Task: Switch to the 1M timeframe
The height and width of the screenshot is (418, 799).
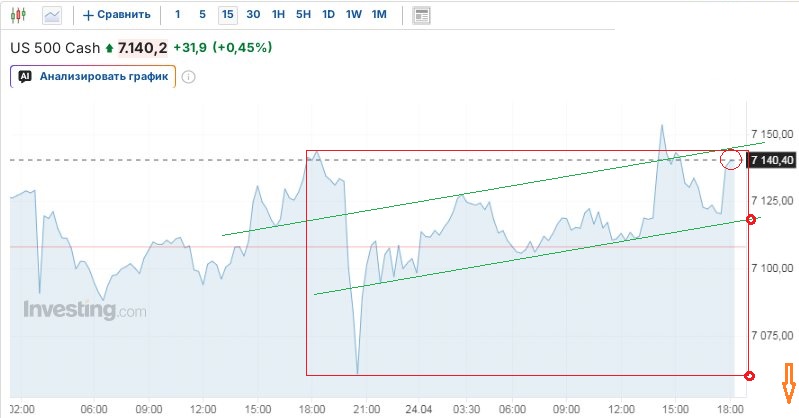Action: tap(379, 15)
